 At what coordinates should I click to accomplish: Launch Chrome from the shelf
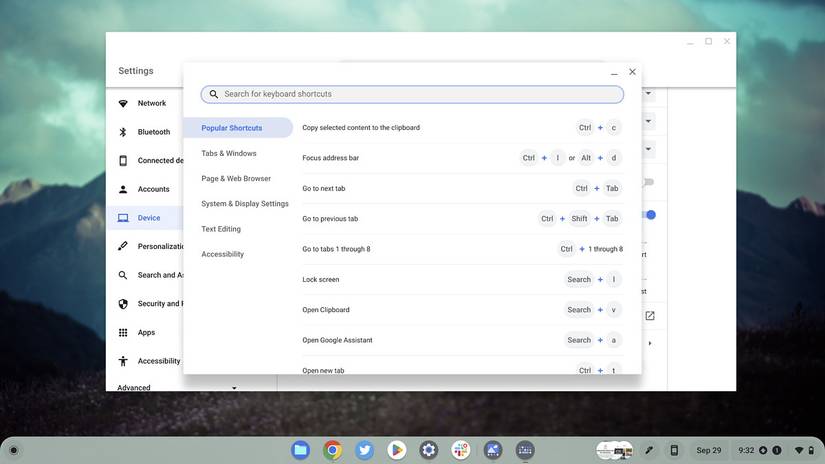point(333,450)
